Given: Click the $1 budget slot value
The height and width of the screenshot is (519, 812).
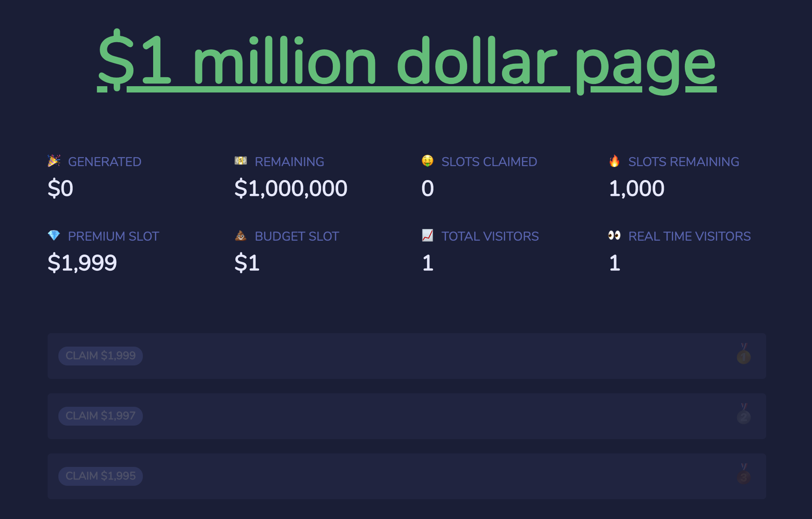Looking at the screenshot, I should pos(247,263).
